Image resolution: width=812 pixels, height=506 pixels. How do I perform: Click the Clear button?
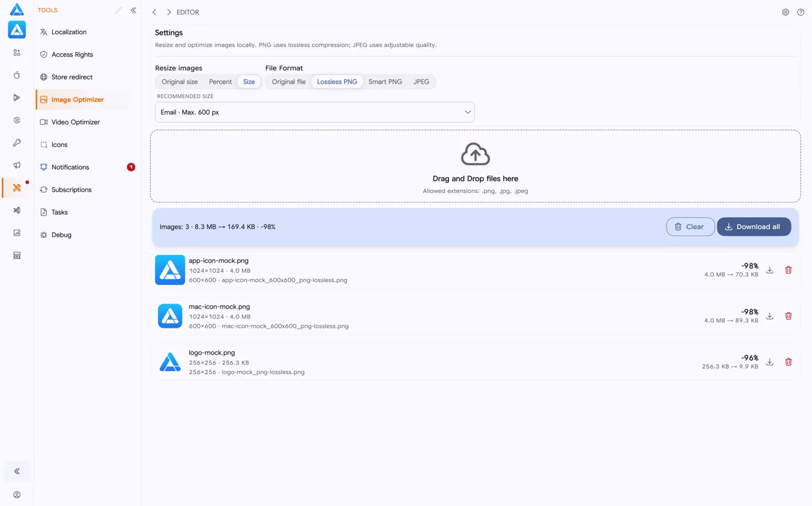pos(690,227)
